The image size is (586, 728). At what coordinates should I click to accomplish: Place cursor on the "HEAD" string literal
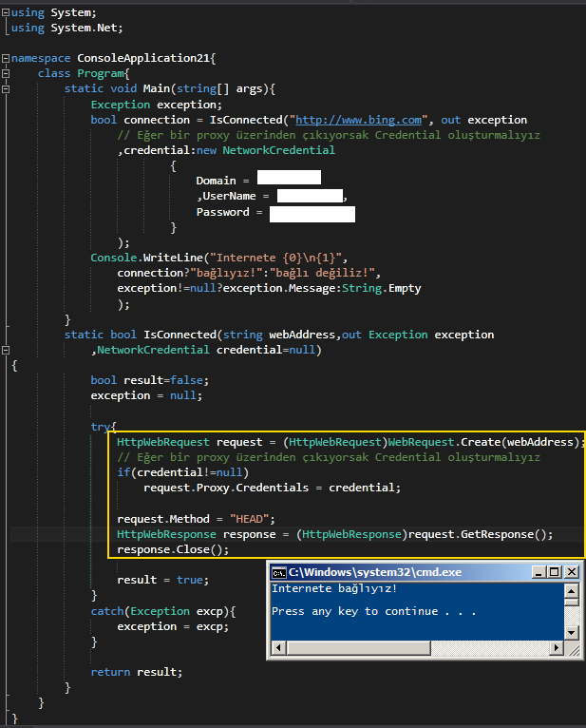click(x=252, y=519)
